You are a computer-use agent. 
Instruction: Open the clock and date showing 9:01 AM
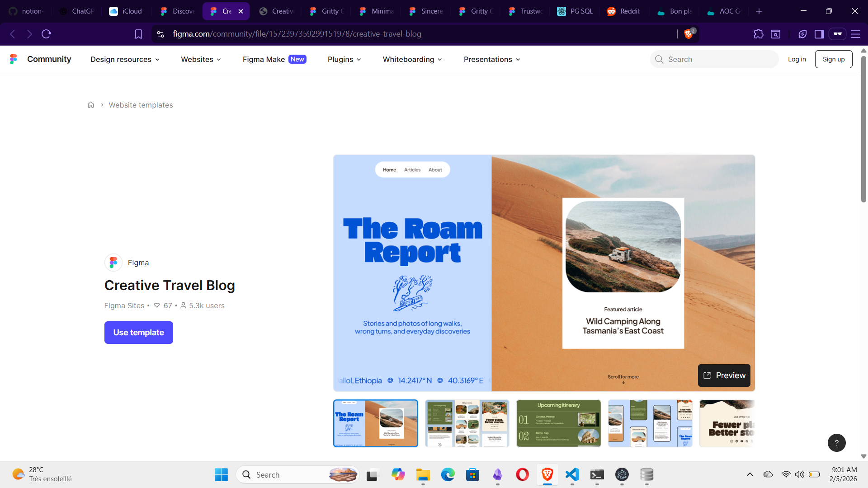[844, 474]
